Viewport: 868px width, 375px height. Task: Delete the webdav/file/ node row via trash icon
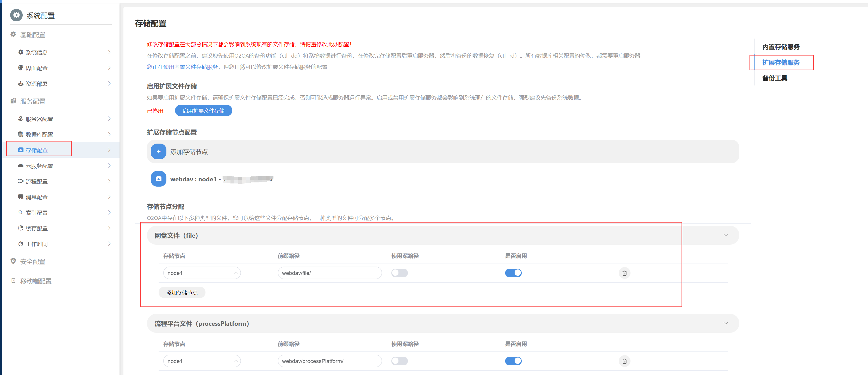point(624,273)
